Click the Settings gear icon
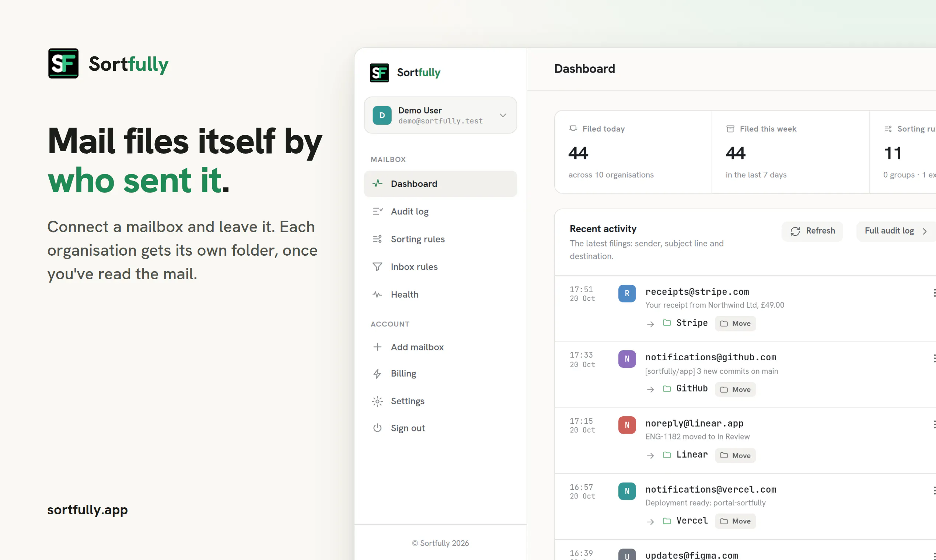The height and width of the screenshot is (560, 936). pyautogui.click(x=377, y=401)
